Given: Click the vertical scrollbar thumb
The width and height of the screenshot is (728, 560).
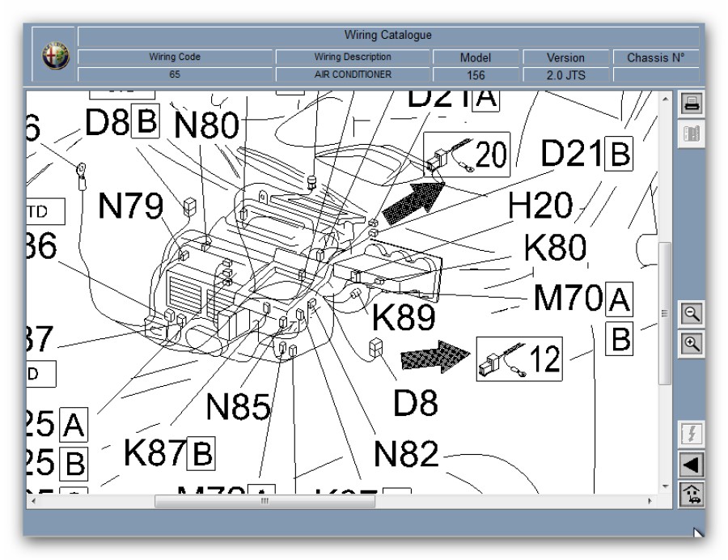Looking at the screenshot, I should point(666,313).
